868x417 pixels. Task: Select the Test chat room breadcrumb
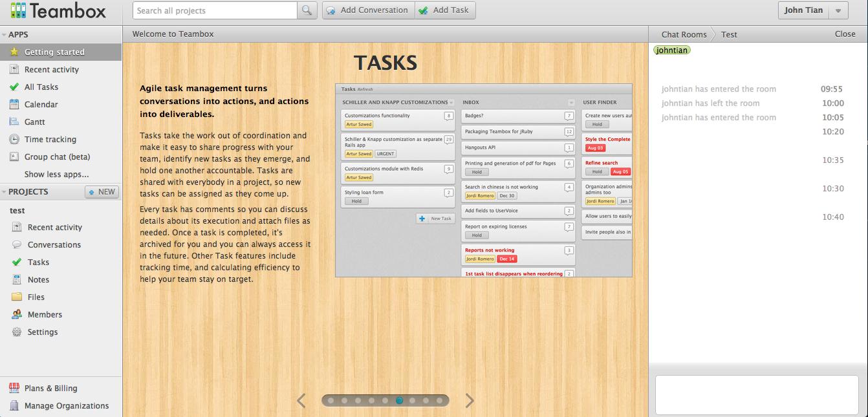pyautogui.click(x=729, y=34)
